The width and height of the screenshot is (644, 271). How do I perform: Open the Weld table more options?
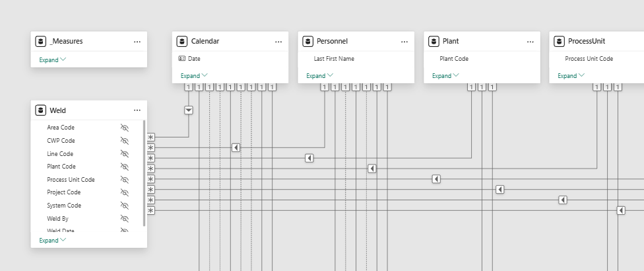[x=137, y=110]
